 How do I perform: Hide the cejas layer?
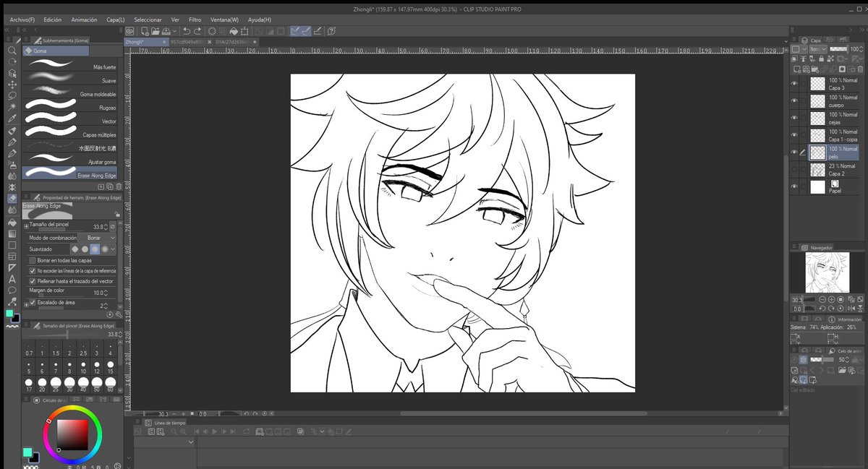click(x=794, y=118)
